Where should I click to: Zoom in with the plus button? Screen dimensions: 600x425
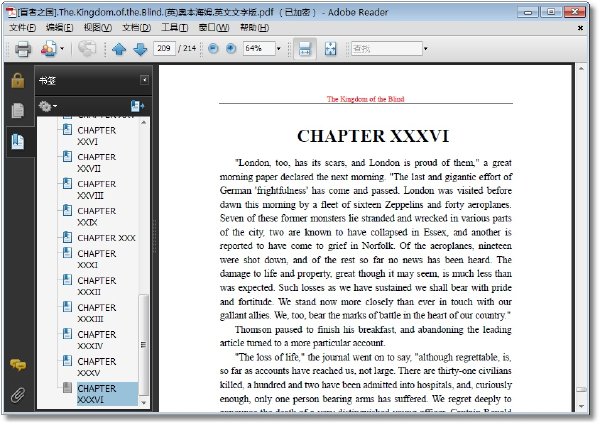pos(231,48)
